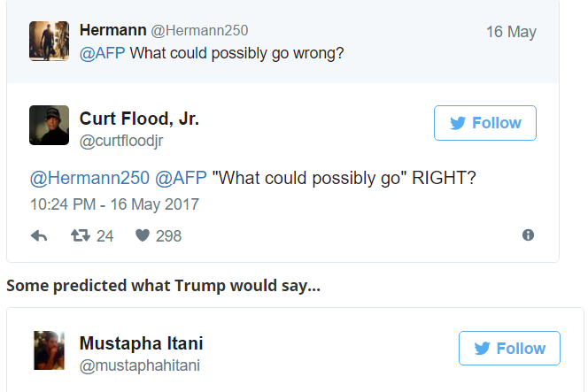The height and width of the screenshot is (392, 588).
Task: Click the @Hermann250 mention in Curt's reply
Action: coord(90,177)
